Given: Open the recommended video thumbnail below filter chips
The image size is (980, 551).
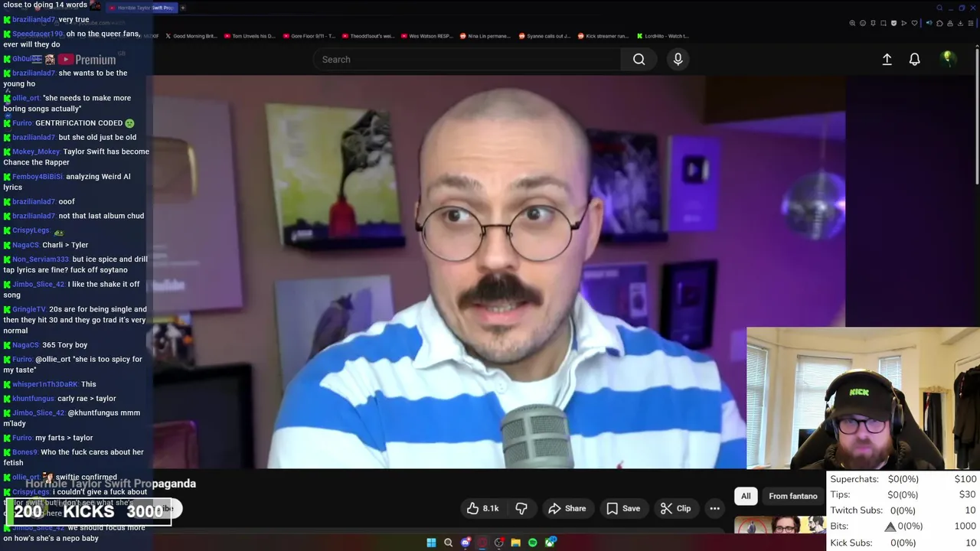Looking at the screenshot, I should click(779, 526).
